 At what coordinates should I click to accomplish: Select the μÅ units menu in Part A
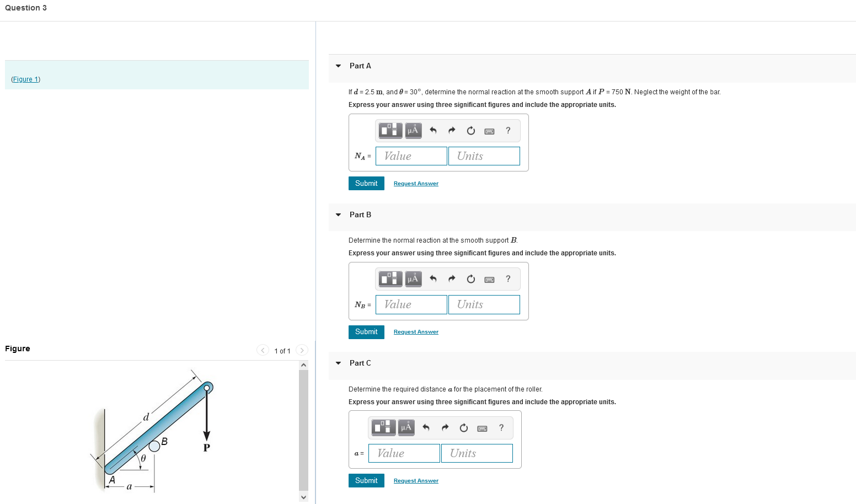coord(413,131)
